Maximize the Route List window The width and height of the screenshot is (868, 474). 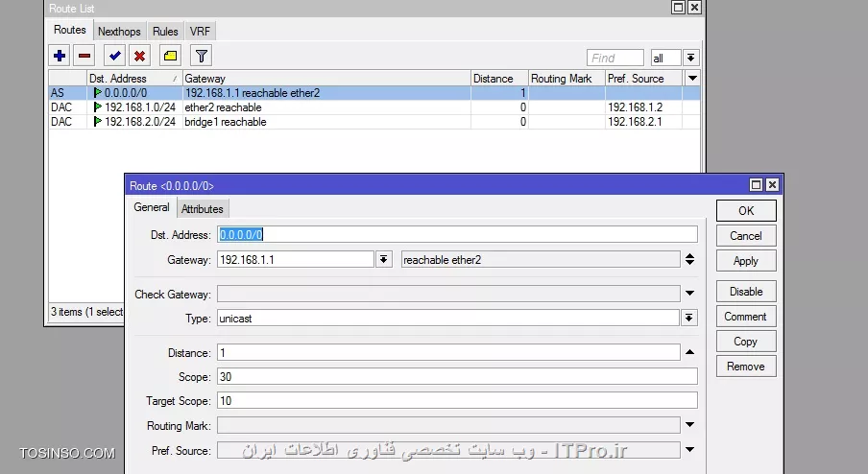click(678, 7)
